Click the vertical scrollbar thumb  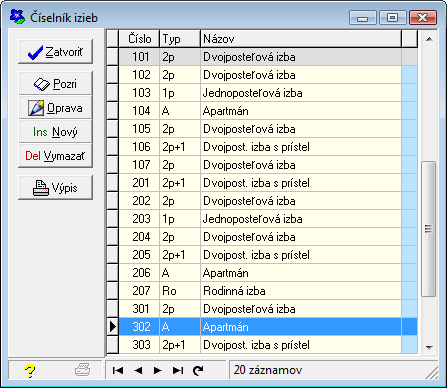tap(429, 229)
